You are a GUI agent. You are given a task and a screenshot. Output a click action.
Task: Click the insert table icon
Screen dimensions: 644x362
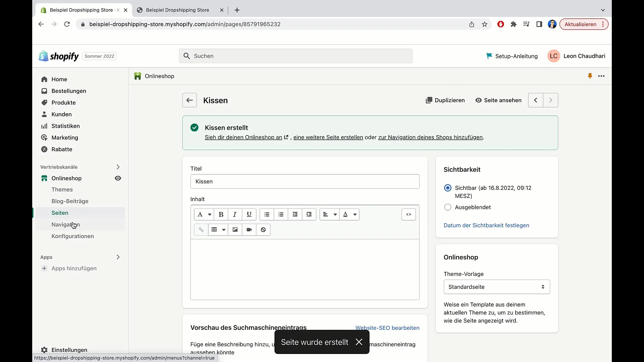tap(214, 229)
